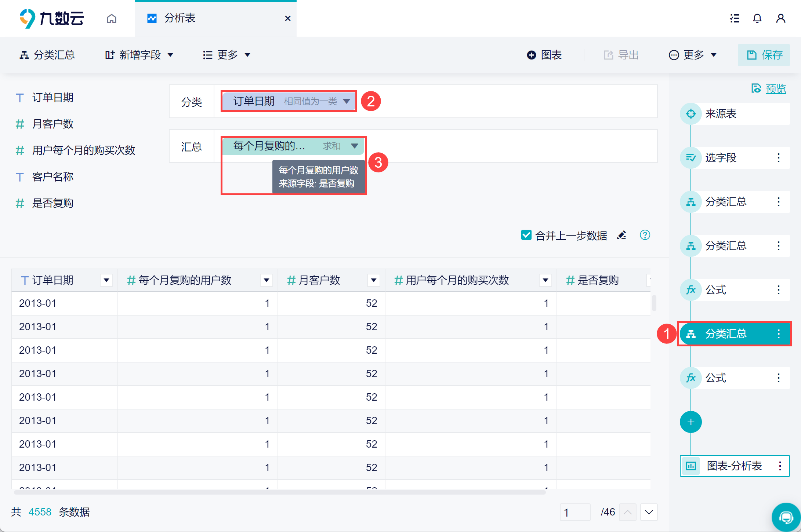801x532 pixels.
Task: Open 新增字段 menu
Action: tap(139, 55)
